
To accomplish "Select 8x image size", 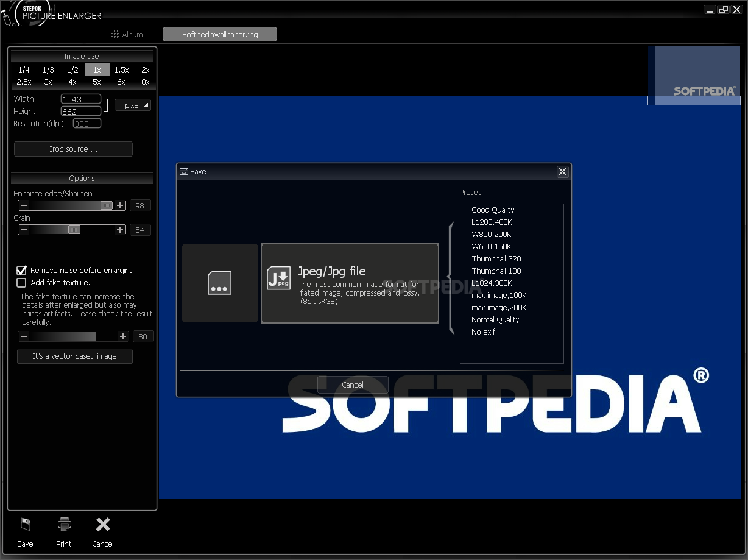I will 146,82.
